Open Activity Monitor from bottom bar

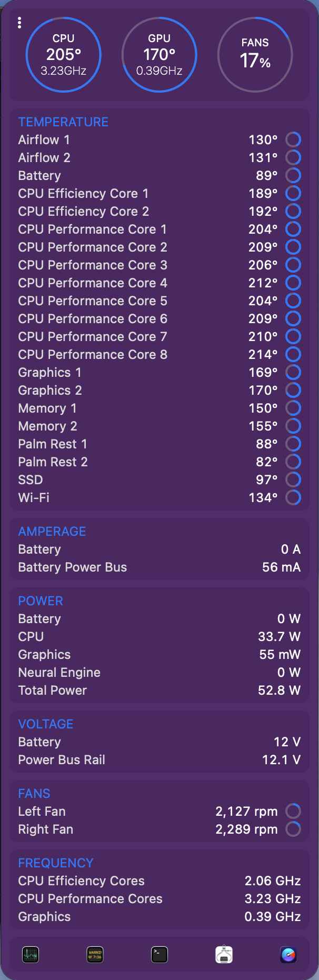(x=31, y=954)
